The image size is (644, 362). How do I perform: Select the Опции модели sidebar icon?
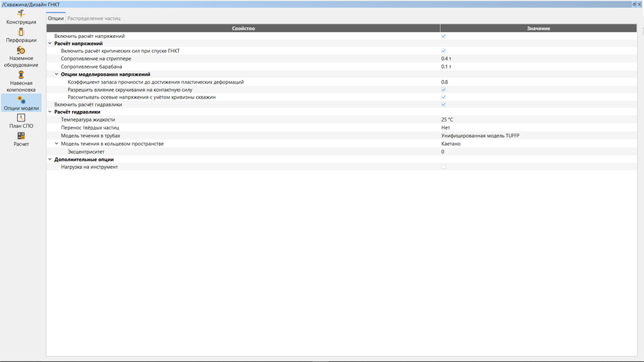(x=21, y=100)
